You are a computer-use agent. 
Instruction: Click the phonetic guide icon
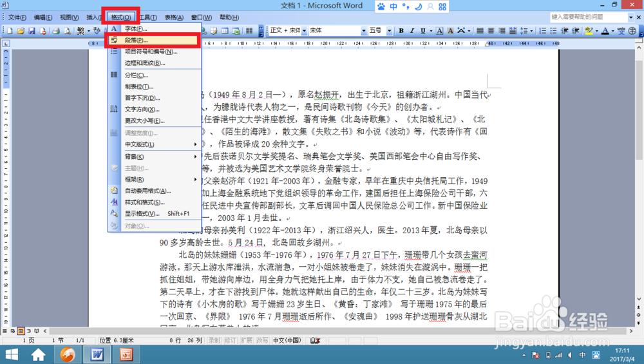[x=621, y=31]
